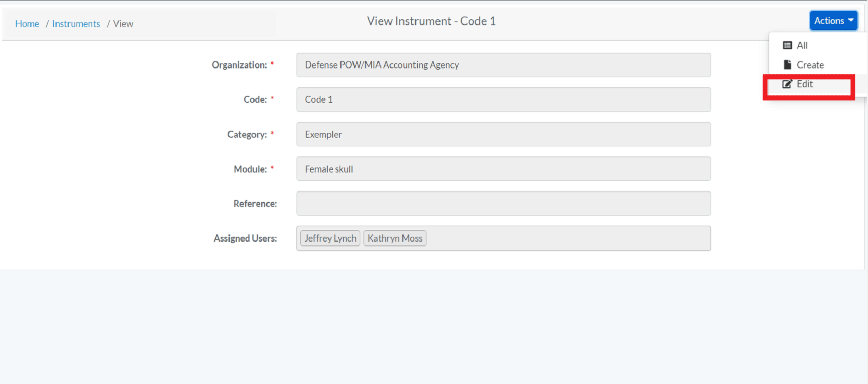The width and height of the screenshot is (868, 384).
Task: Click the View breadcrumb item
Action: coord(123,24)
